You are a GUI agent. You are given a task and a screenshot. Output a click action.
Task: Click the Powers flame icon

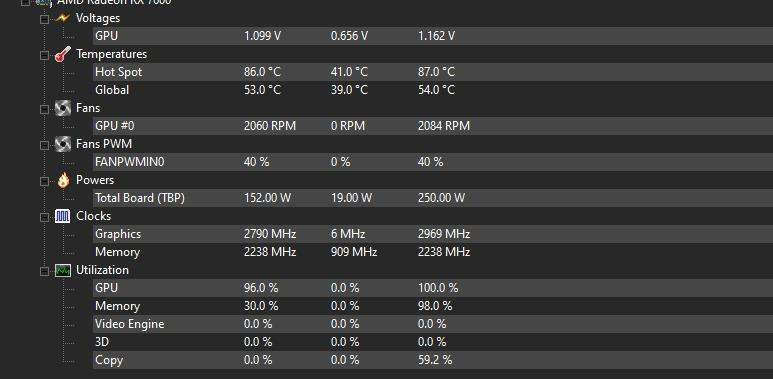[x=63, y=180]
